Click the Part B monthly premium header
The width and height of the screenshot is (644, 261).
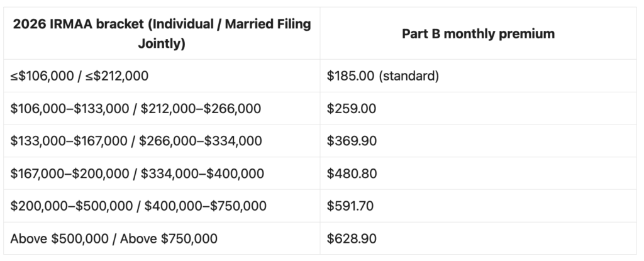(478, 33)
